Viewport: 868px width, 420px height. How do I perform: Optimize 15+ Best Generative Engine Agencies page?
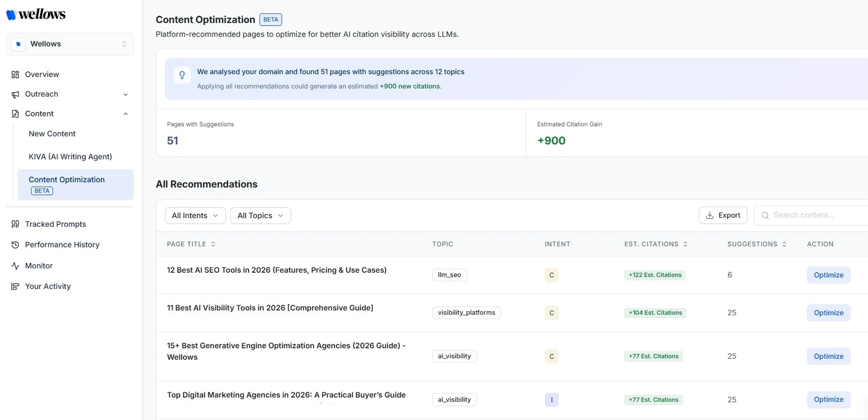(x=828, y=356)
